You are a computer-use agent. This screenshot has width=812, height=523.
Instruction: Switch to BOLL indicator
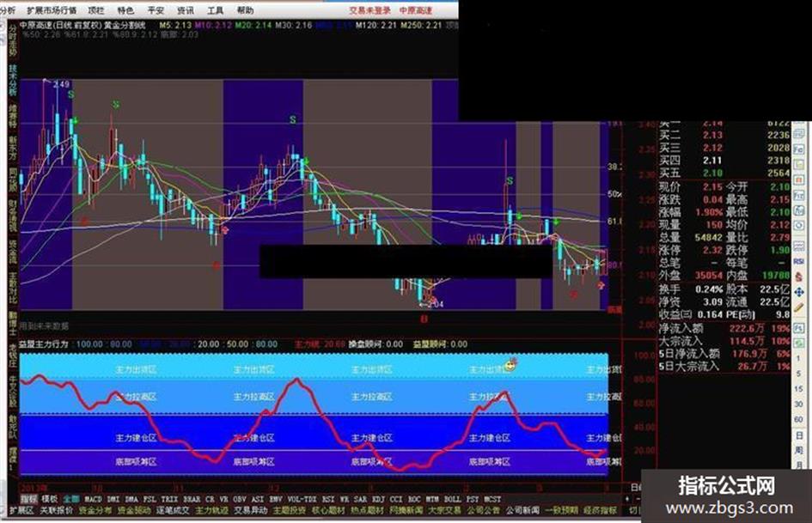452,499
